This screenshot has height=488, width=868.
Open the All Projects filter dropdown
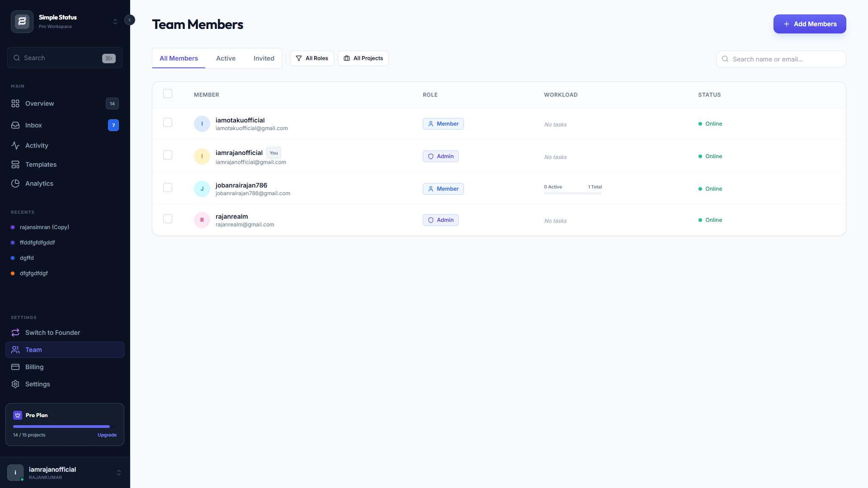coord(363,58)
